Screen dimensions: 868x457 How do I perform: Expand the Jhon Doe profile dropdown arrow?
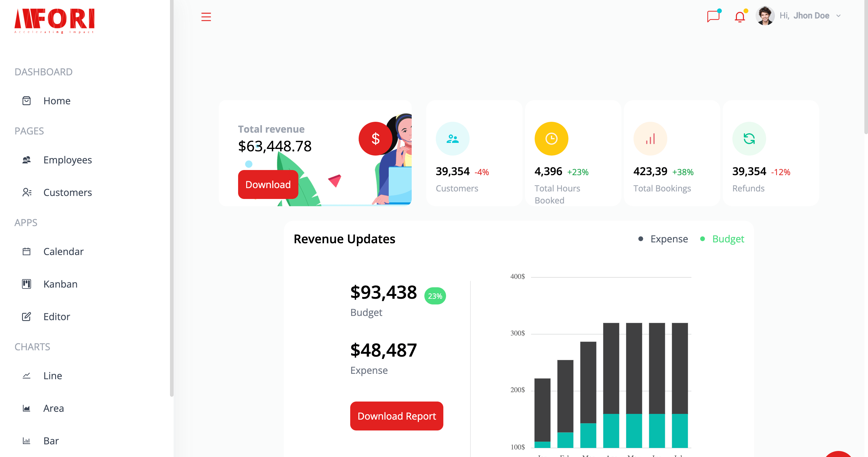point(838,16)
